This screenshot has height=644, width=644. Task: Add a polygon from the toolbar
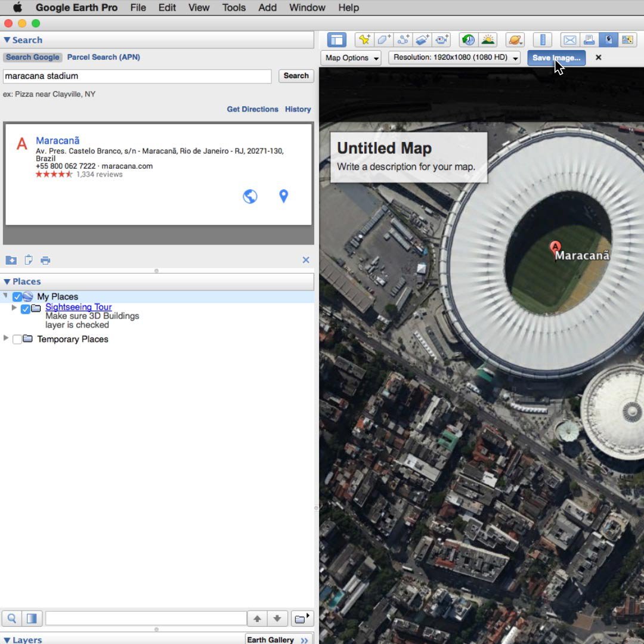pos(383,40)
